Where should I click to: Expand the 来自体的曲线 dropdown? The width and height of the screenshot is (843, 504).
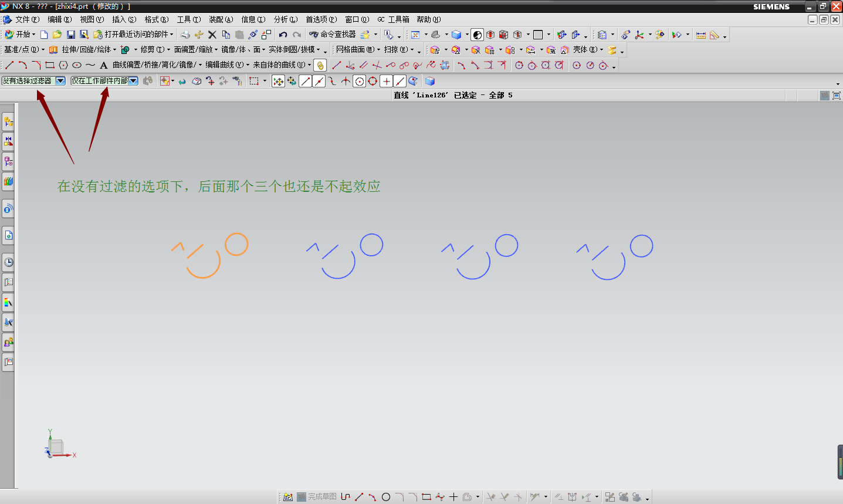point(282,65)
